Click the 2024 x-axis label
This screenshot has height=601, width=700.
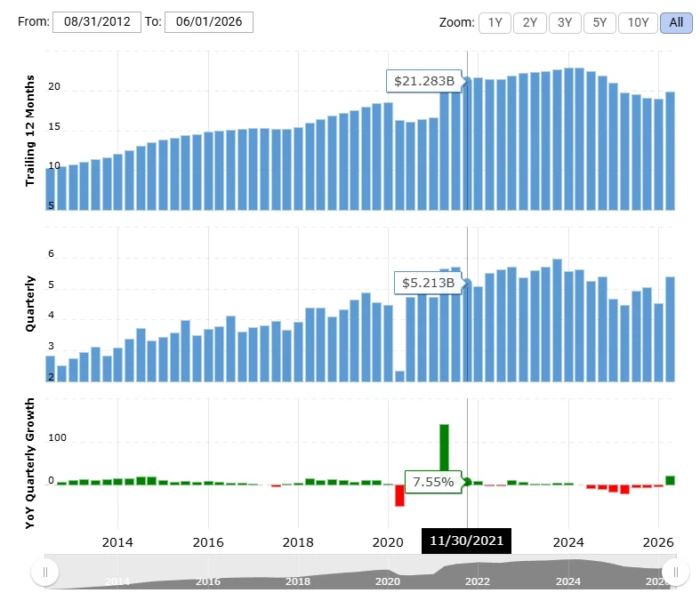568,542
